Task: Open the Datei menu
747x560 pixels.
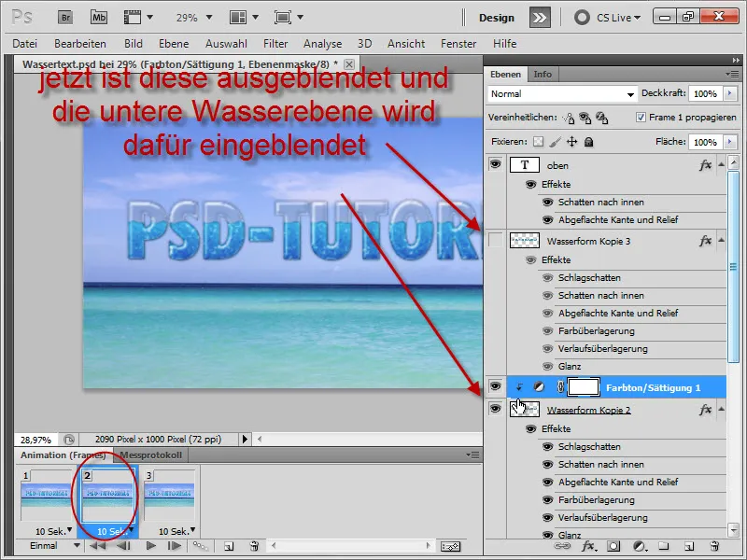Action: [25, 44]
